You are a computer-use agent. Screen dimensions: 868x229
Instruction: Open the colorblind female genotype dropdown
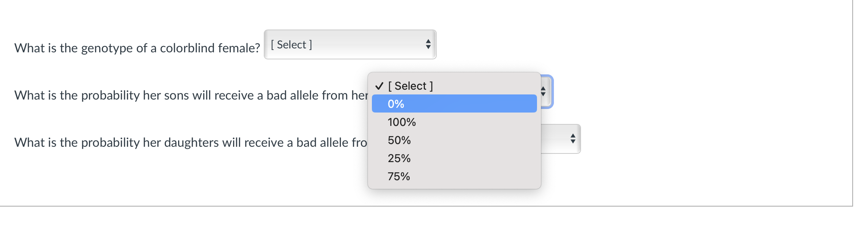[349, 44]
